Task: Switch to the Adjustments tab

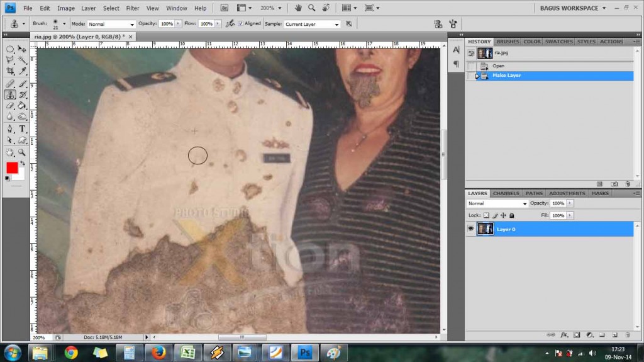Action: [567, 193]
